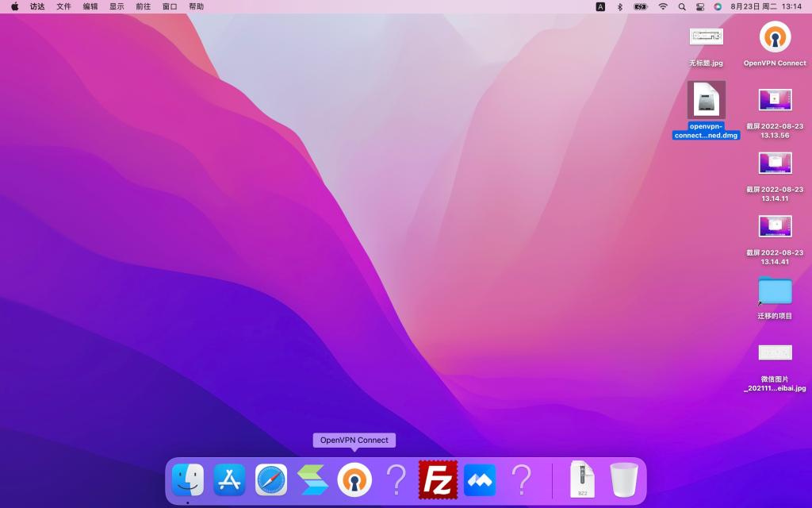Select OpenVPN Connect desktop icon
812x508 pixels.
pyautogui.click(x=775, y=37)
